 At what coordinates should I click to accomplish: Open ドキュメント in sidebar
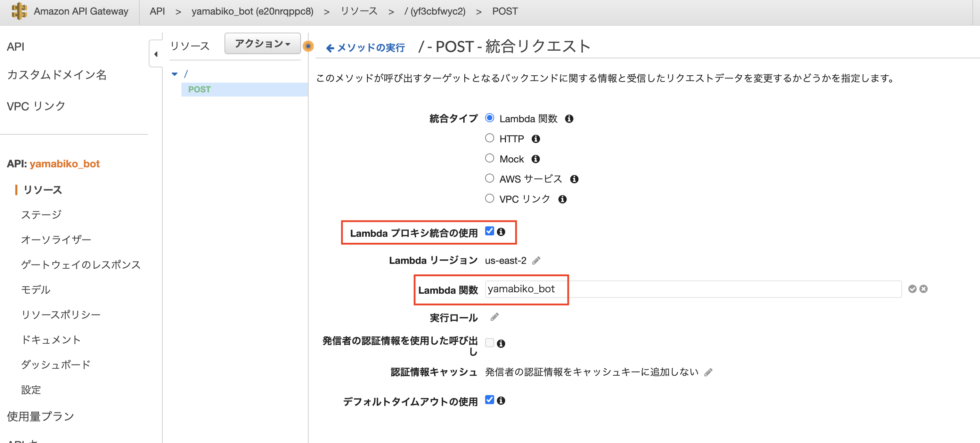[51, 340]
